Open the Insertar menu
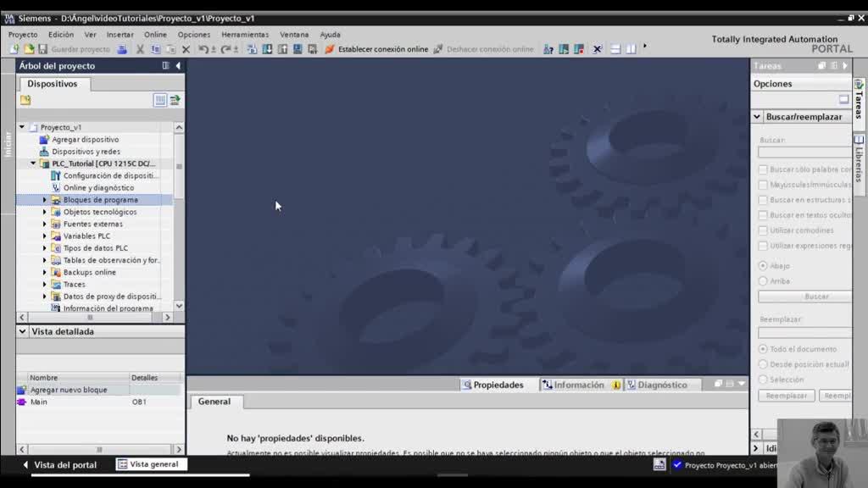The width and height of the screenshot is (868, 488). [x=120, y=34]
